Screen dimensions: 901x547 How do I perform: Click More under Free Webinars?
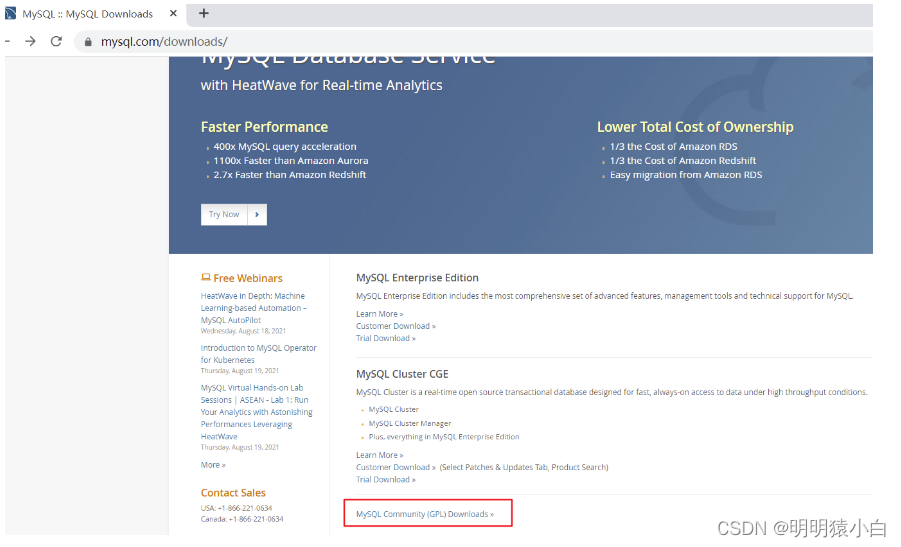(x=213, y=465)
